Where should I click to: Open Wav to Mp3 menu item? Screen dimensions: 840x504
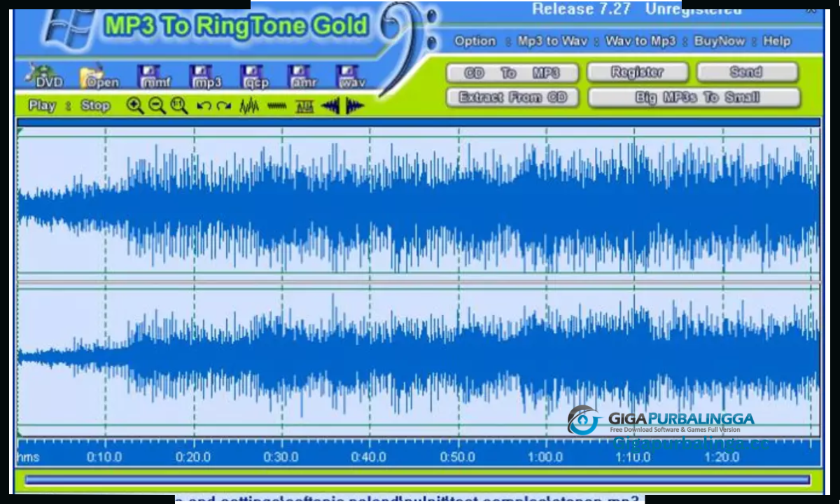tap(640, 41)
